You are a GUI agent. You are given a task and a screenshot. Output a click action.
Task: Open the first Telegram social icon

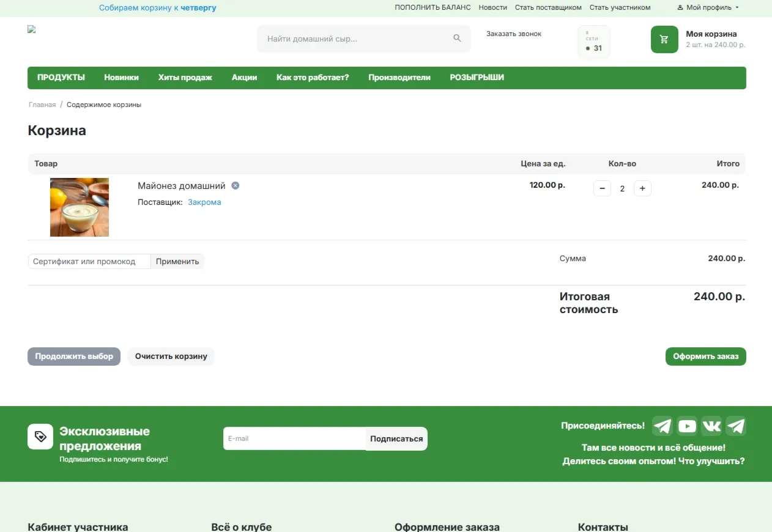point(663,426)
